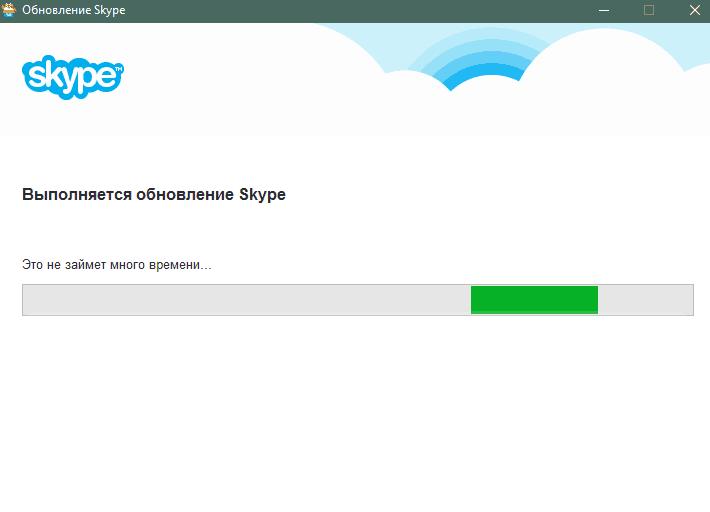Click the text "Это не займет много времени..."

(117, 265)
